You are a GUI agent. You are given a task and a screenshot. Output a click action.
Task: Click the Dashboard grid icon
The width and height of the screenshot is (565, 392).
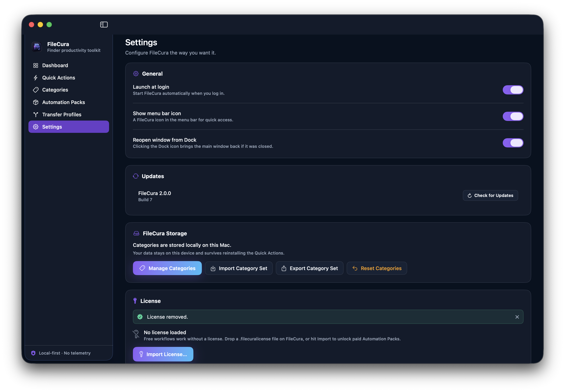pyautogui.click(x=36, y=65)
